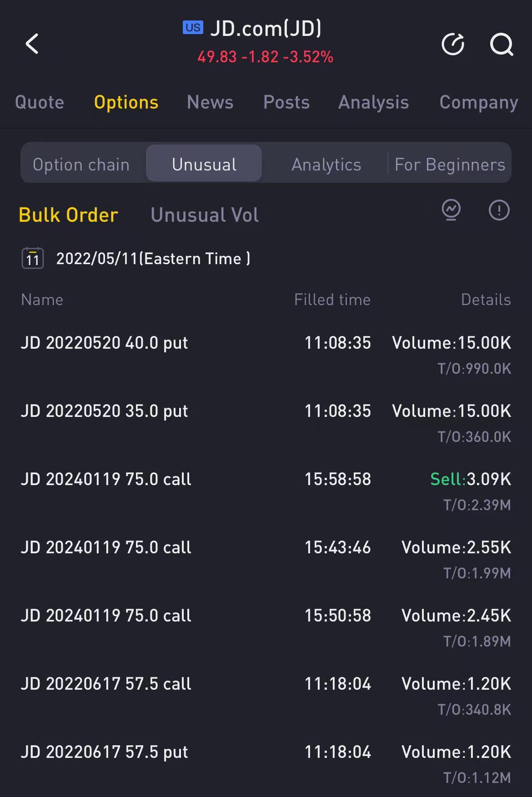Tap the info exclamation icon
This screenshot has width=532, height=797.
click(499, 210)
